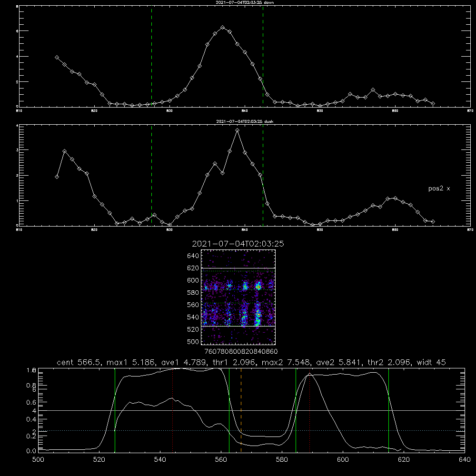Click the x-axis label 500 on bottom plot

pyautogui.click(x=38, y=460)
